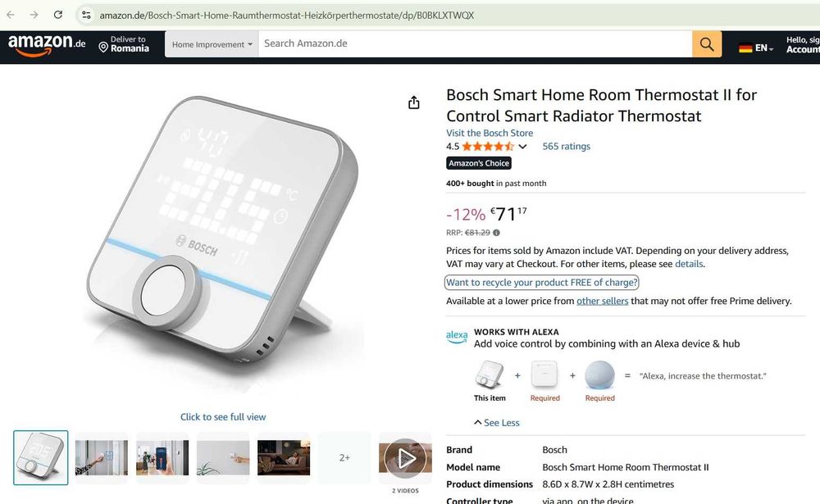The height and width of the screenshot is (504, 820).
Task: Click the browser back arrow
Action: (11, 15)
